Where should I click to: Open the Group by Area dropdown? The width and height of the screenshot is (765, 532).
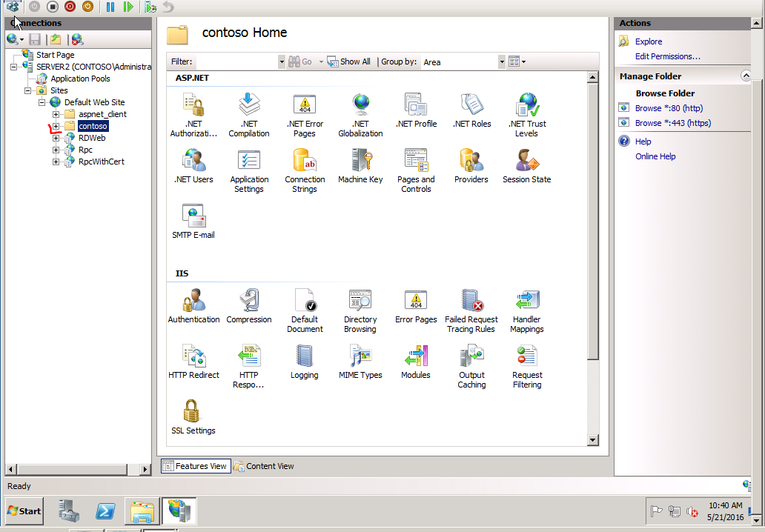click(502, 62)
